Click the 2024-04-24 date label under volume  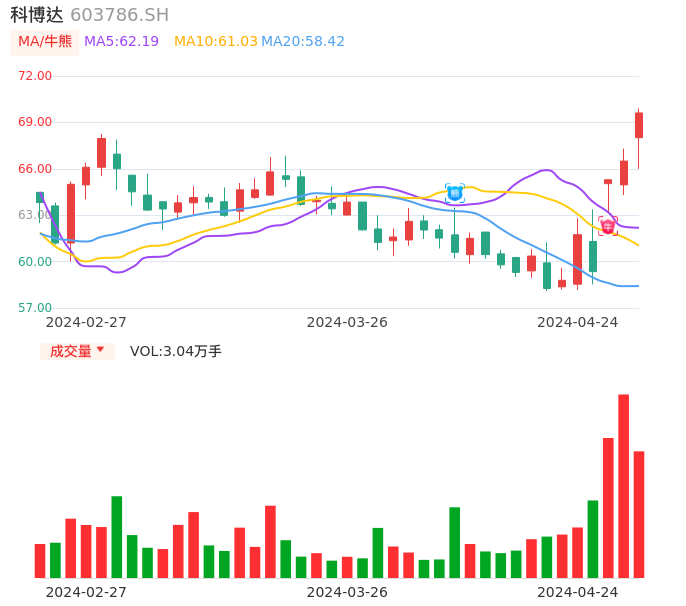[x=577, y=592]
